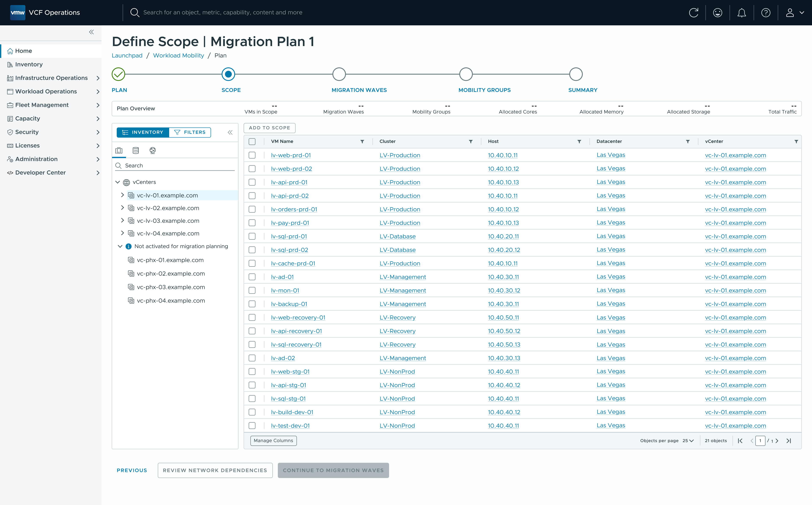Collapse the left navigation sidebar
The width and height of the screenshot is (812, 505).
coord(91,32)
